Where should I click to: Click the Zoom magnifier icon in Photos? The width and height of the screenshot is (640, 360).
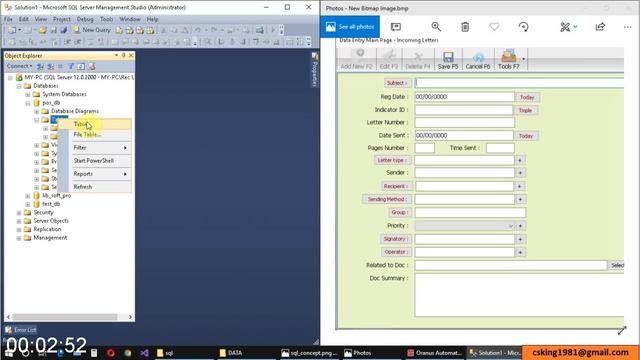436,27
